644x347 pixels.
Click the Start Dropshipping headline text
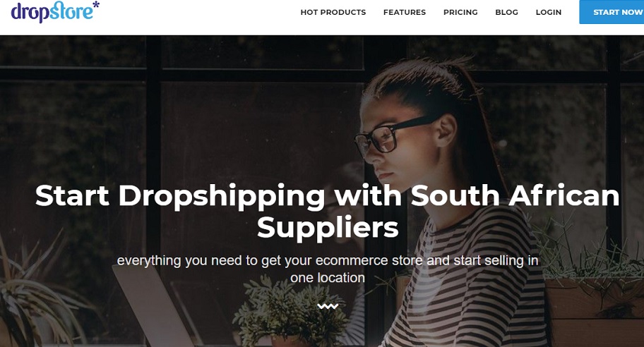328,212
